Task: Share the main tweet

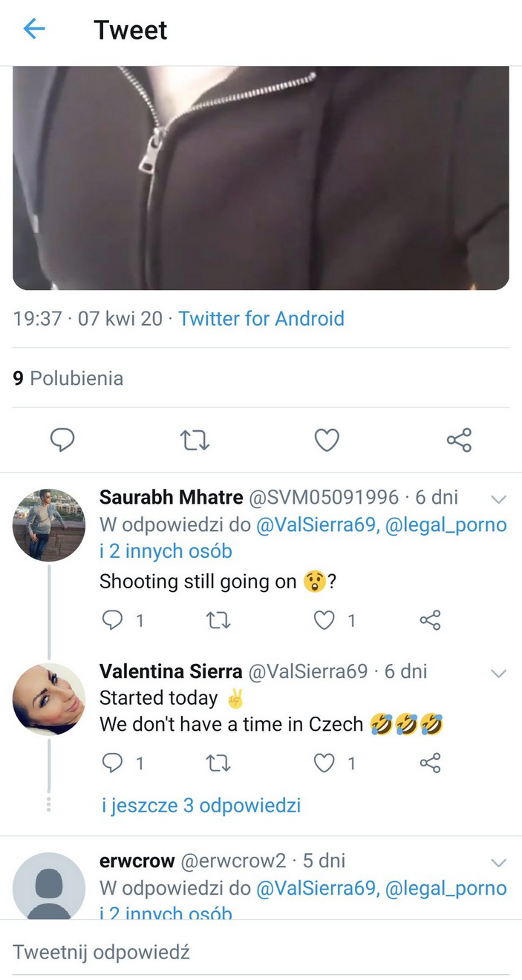Action: click(459, 440)
